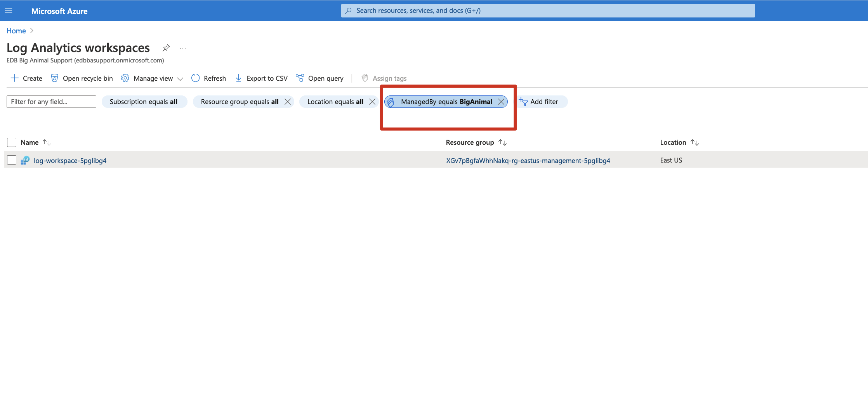
Task: Sort by Location column
Action: pyautogui.click(x=679, y=142)
